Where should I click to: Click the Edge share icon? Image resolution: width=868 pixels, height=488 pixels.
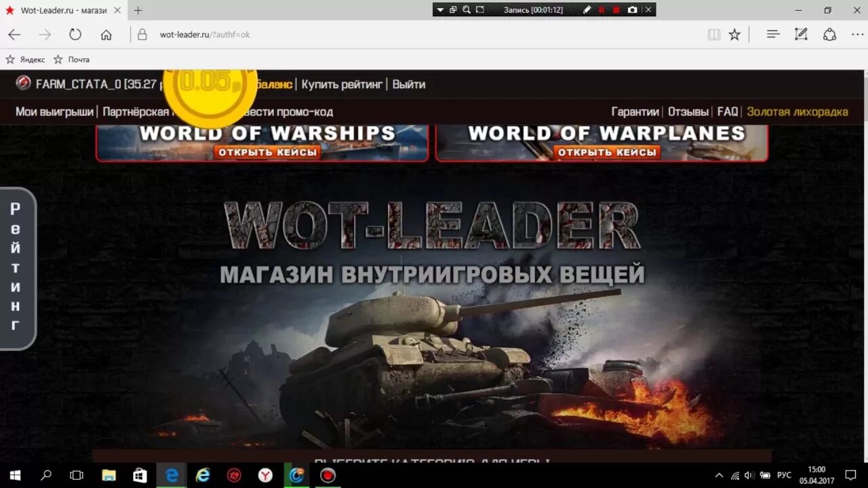click(829, 35)
